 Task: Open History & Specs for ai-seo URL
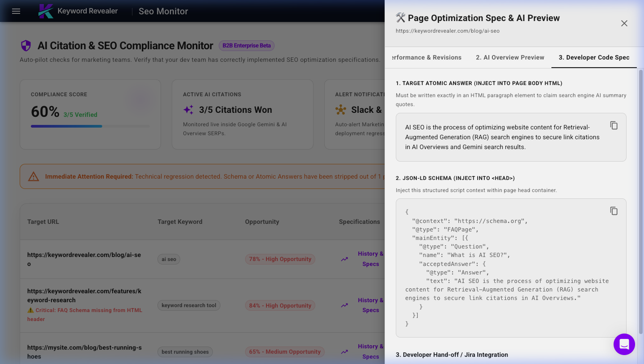370,259
